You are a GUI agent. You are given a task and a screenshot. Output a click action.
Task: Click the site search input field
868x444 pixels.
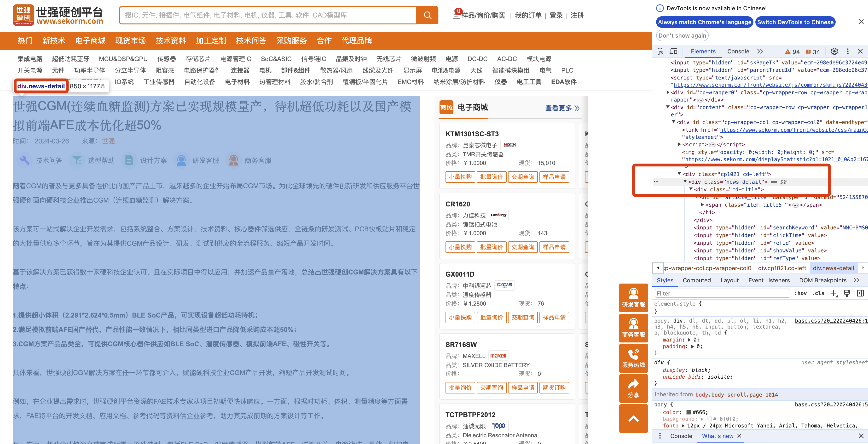(x=268, y=15)
